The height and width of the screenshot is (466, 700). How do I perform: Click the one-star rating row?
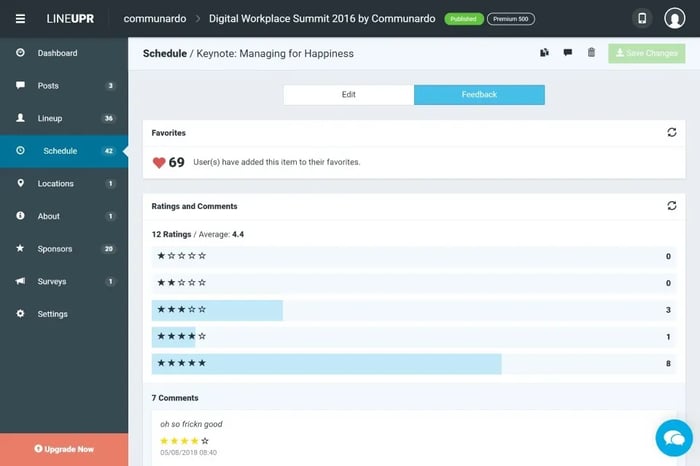(x=414, y=256)
